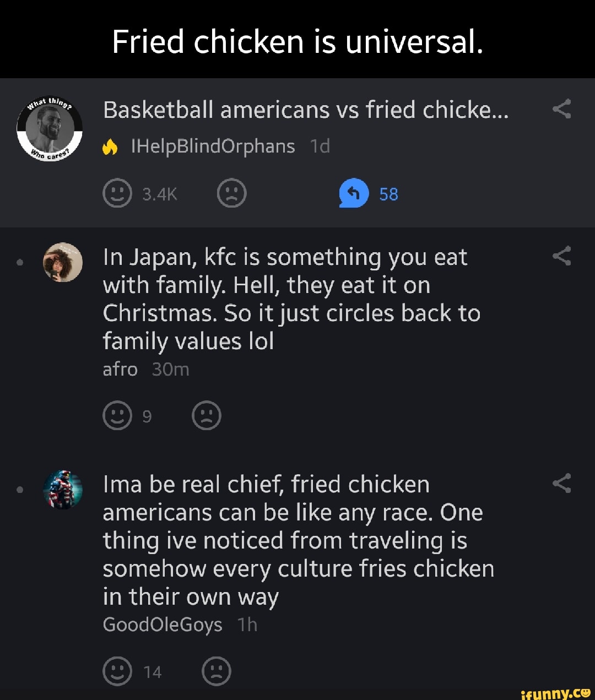Smile-react to afro's KFC comment
The image size is (595, 700).
coord(117,416)
